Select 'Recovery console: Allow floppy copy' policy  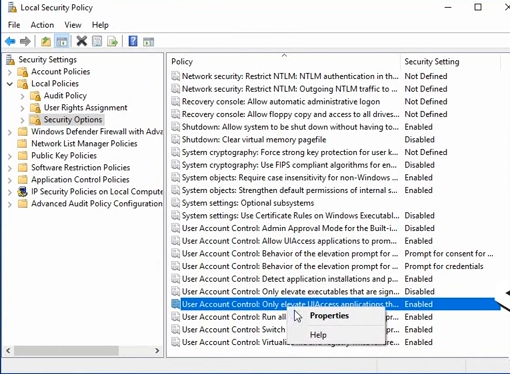click(x=290, y=114)
